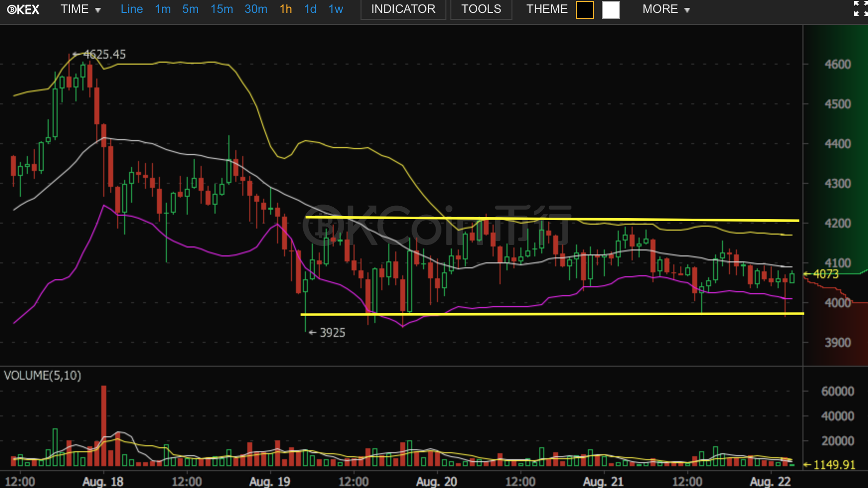Image resolution: width=868 pixels, height=488 pixels.
Task: Click the 4500 price axis label
Action: pos(838,104)
